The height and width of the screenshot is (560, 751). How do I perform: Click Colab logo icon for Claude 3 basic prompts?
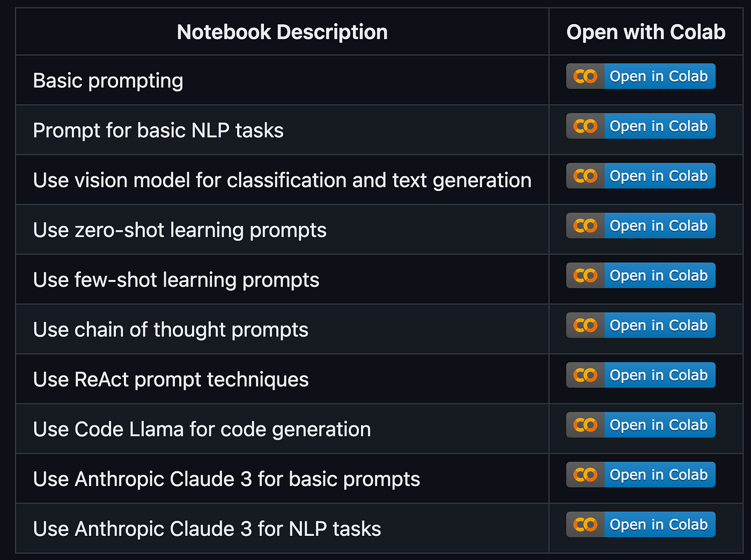[x=585, y=475]
